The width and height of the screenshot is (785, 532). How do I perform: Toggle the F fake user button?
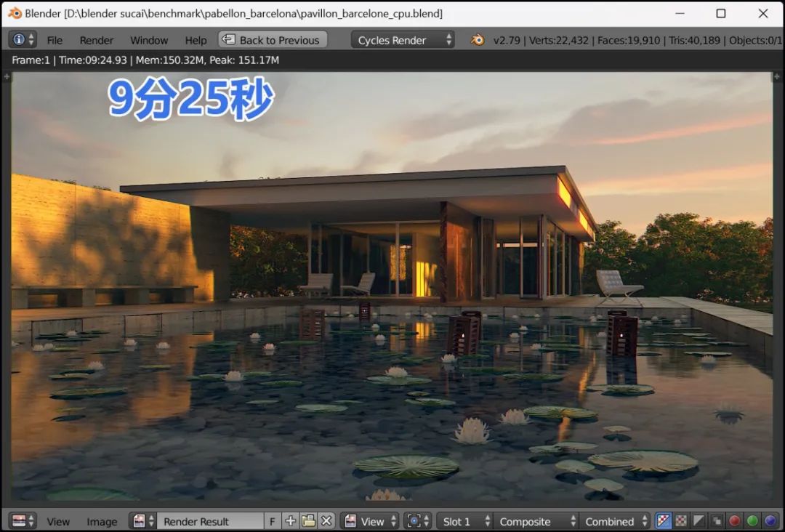tap(273, 521)
